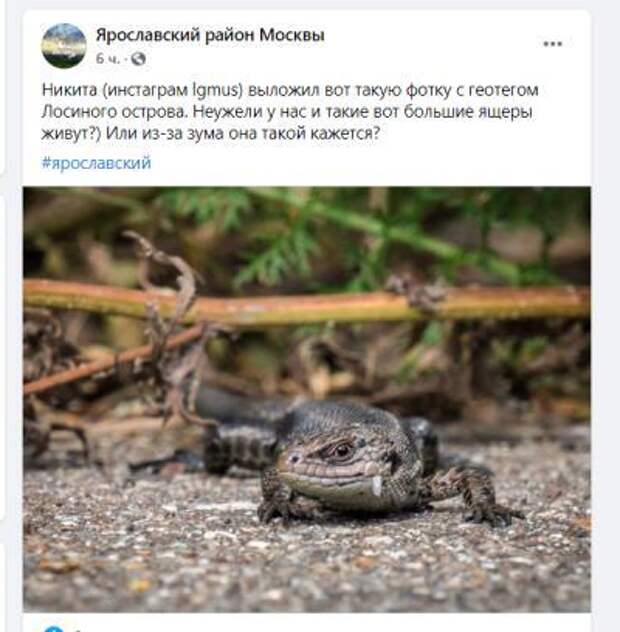
Task: Open the three-dot post options menu
Action: (x=552, y=44)
